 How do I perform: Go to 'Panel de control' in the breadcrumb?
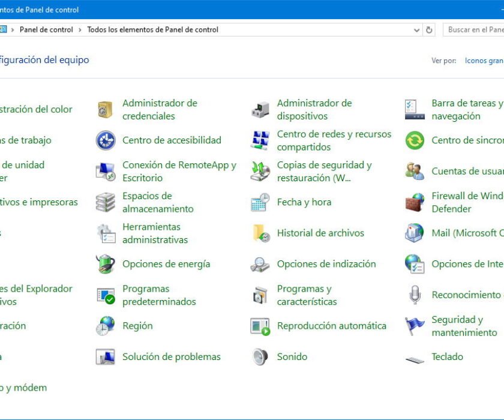pyautogui.click(x=46, y=29)
